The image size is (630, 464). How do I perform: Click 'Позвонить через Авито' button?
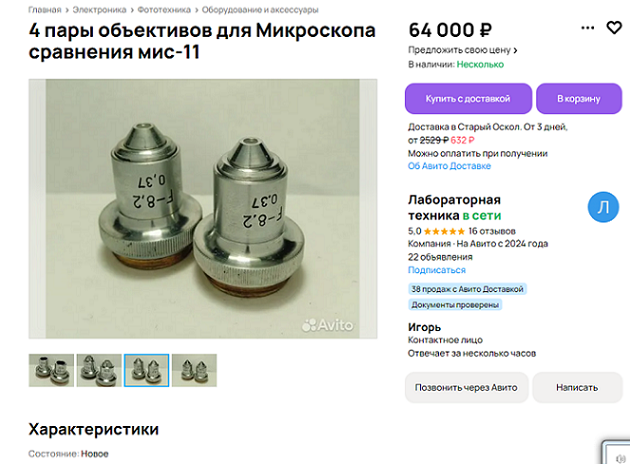(x=466, y=387)
